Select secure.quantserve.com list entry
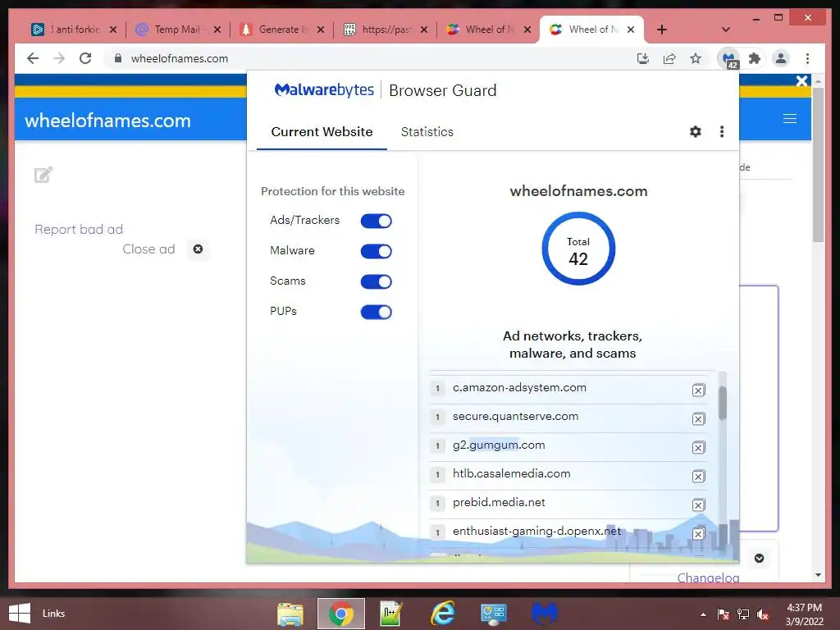The image size is (840, 630). click(x=568, y=417)
